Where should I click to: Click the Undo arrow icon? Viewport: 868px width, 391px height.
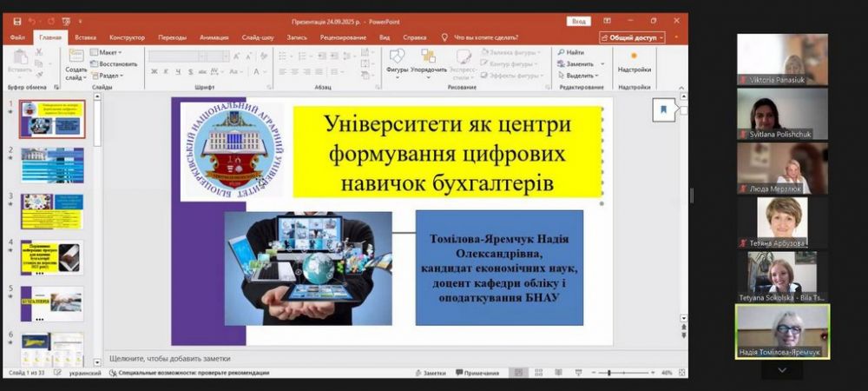[x=32, y=21]
